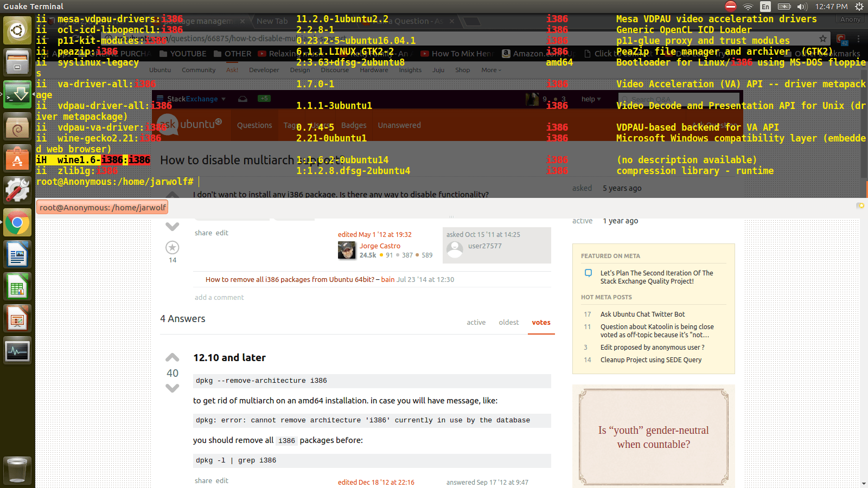Open the Wi-Fi network indicator menu
Image resolution: width=868 pixels, height=488 pixels.
click(x=748, y=7)
